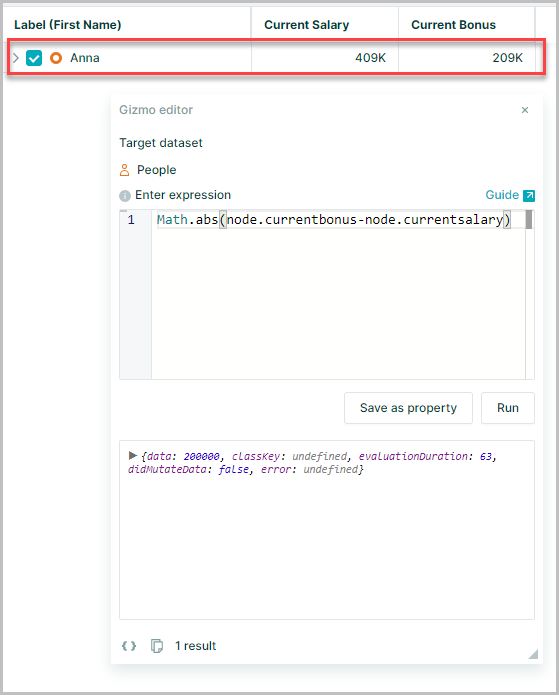Open the Guide external link icon
Viewport: 559px width, 695px height.
pyautogui.click(x=529, y=195)
